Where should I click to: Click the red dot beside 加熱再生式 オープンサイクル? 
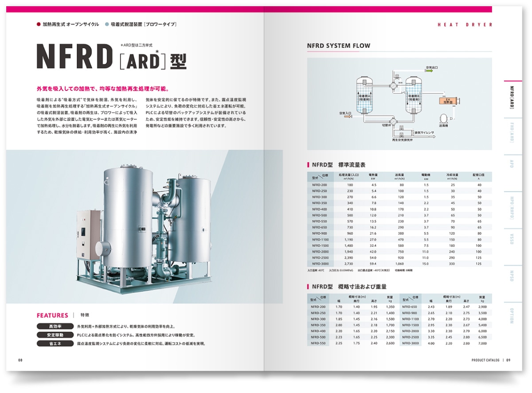38,24
